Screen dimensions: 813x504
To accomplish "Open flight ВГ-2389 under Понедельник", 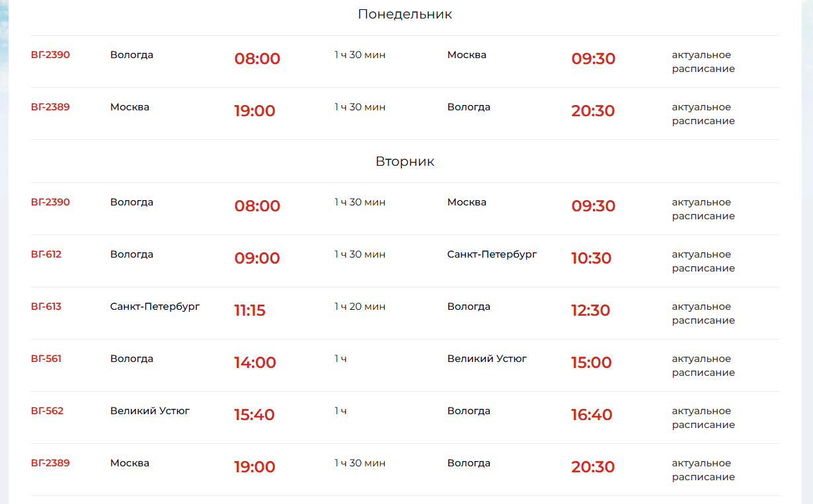I will pos(50,107).
